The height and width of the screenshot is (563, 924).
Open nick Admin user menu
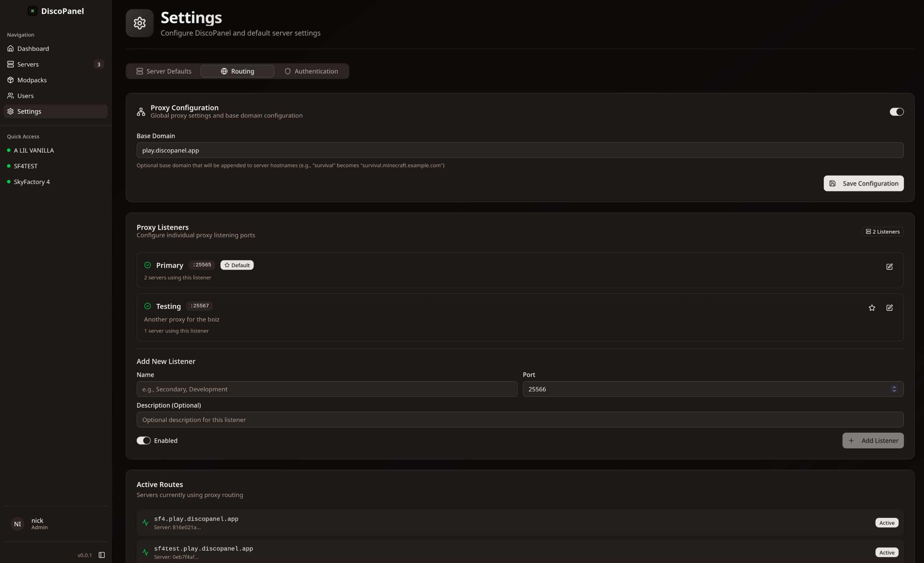[55, 524]
